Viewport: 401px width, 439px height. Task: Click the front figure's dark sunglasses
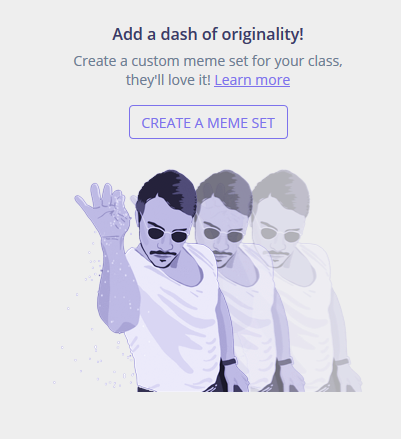tap(168, 235)
